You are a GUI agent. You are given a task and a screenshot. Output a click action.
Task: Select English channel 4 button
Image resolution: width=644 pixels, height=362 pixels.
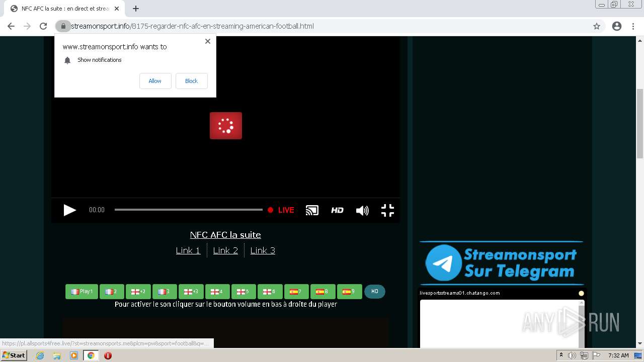(x=217, y=292)
